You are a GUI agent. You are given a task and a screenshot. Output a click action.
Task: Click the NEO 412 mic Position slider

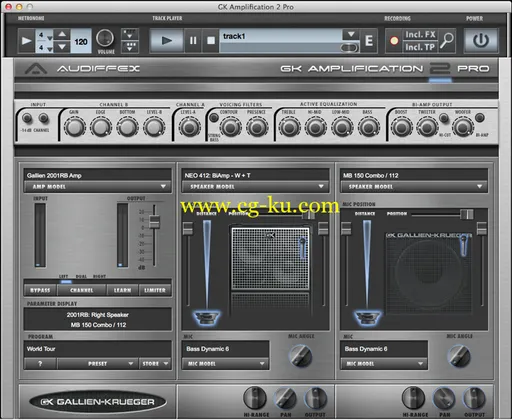pos(309,215)
